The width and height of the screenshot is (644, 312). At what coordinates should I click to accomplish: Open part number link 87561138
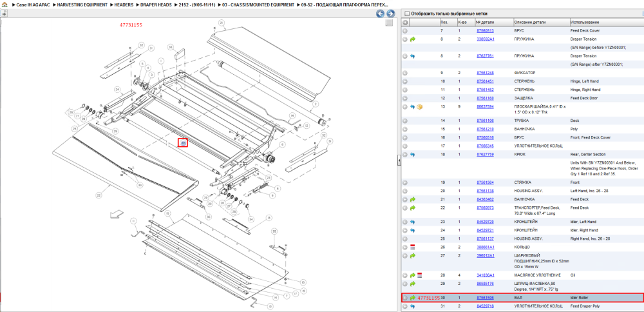click(485, 191)
